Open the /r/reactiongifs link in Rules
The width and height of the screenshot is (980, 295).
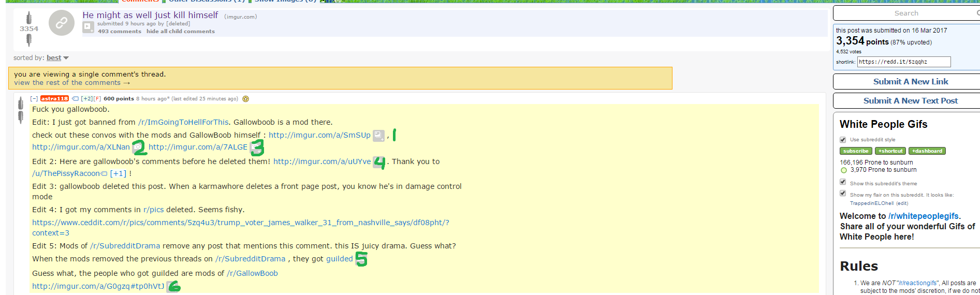(917, 283)
